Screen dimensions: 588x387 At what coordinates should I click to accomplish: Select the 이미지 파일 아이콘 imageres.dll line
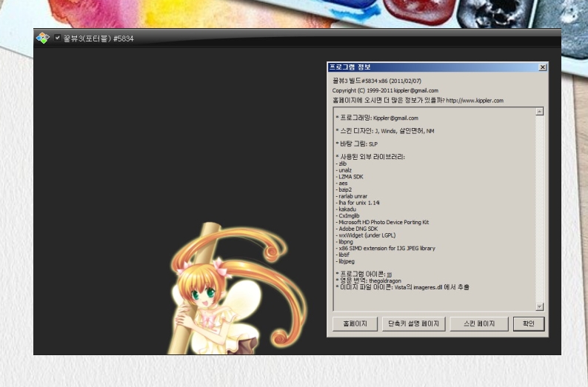point(402,287)
